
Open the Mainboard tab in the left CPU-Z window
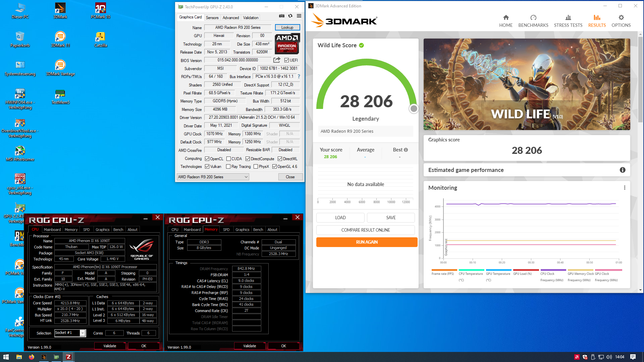coord(52,230)
